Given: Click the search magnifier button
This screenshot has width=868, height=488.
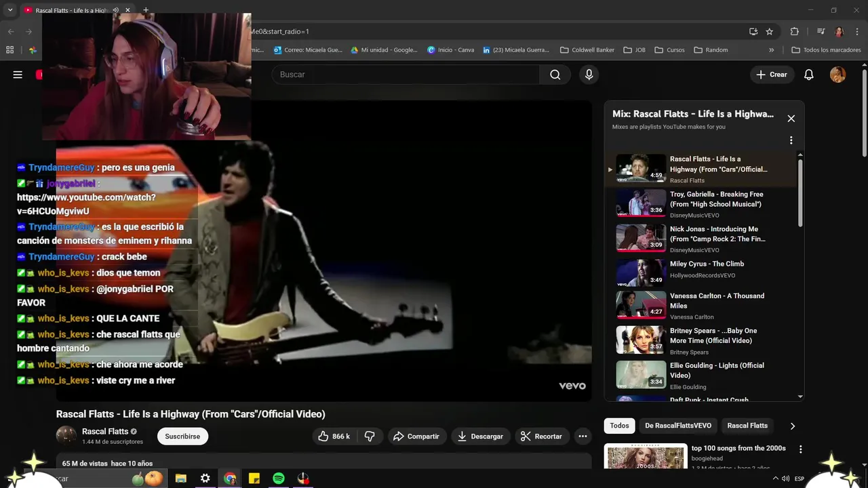Looking at the screenshot, I should pyautogui.click(x=555, y=75).
